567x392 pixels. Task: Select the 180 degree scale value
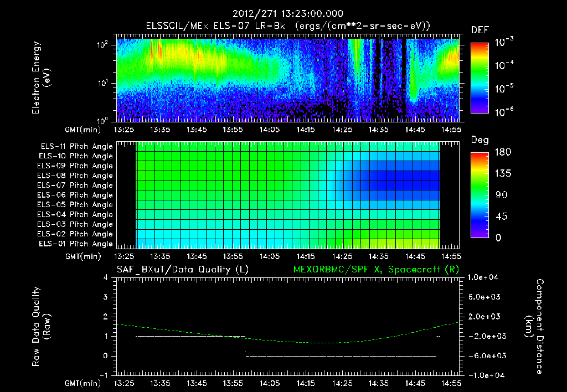[503, 152]
